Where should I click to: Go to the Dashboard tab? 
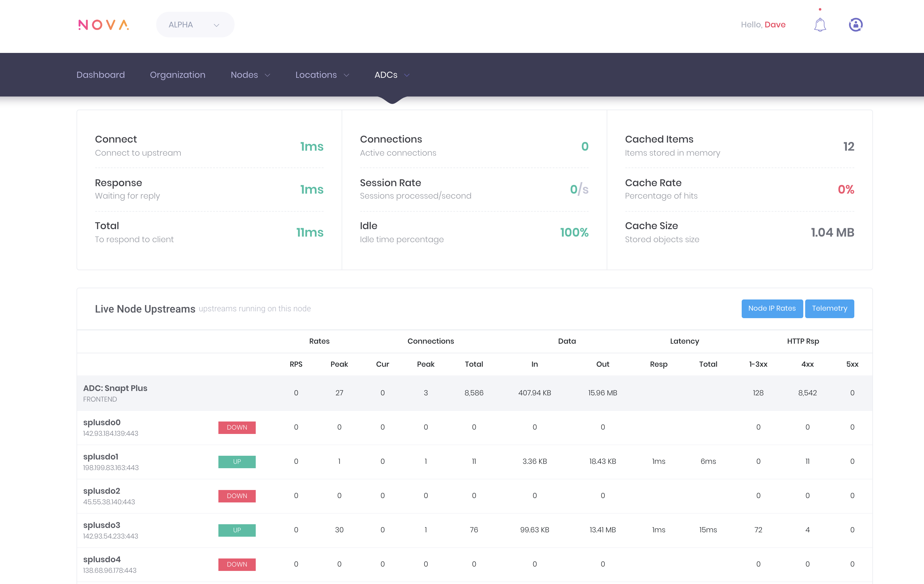pyautogui.click(x=100, y=75)
